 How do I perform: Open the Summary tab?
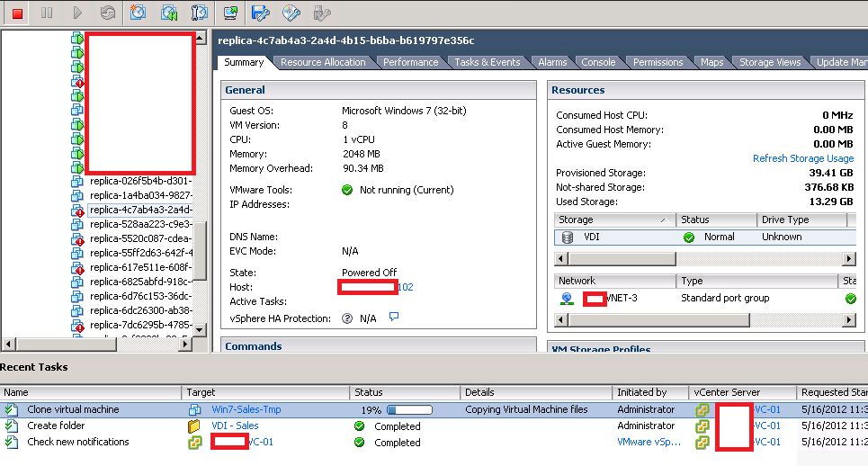(244, 62)
